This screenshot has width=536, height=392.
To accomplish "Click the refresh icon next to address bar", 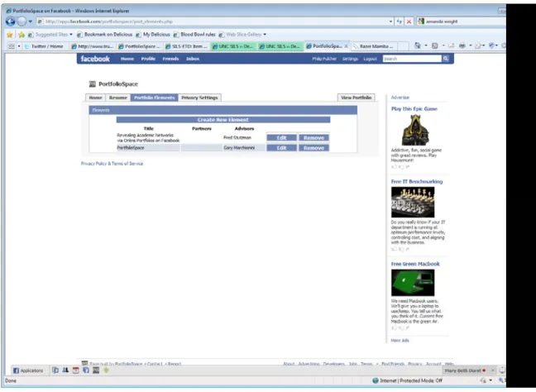I will [x=400, y=22].
